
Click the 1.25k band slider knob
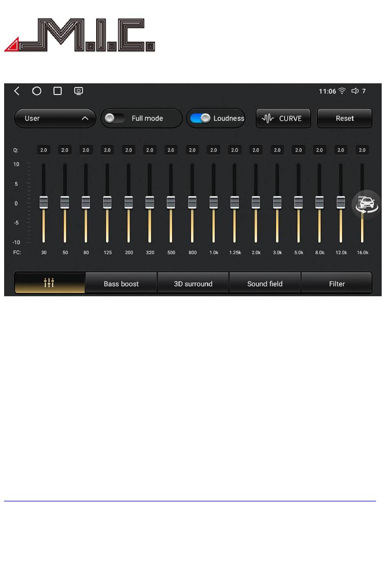[x=235, y=203]
